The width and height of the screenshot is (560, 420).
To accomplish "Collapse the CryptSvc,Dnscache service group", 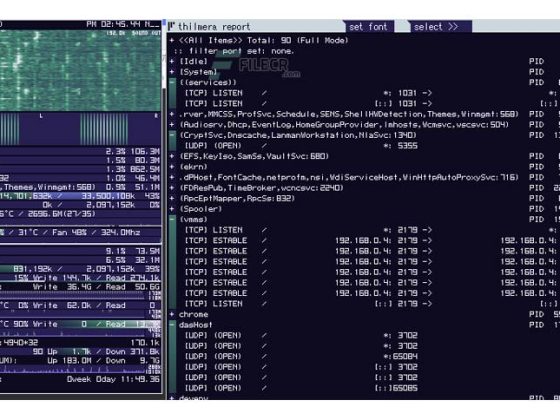I will pos(172,135).
